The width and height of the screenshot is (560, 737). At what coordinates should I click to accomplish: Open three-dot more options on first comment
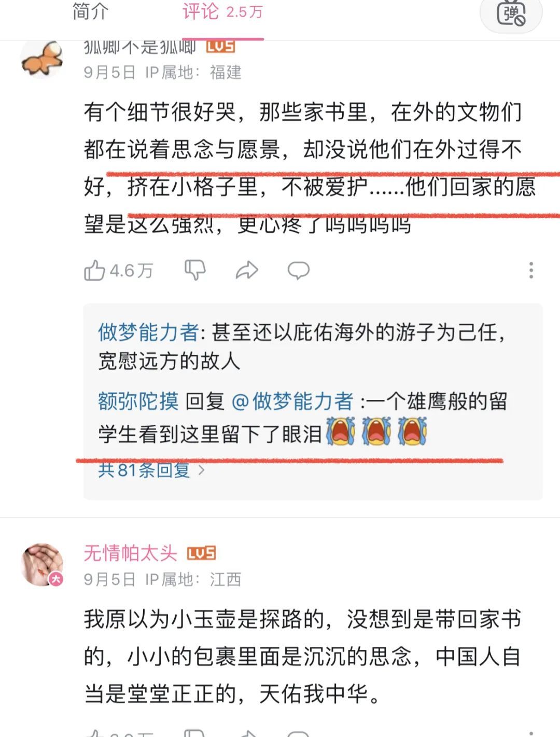pos(531,270)
